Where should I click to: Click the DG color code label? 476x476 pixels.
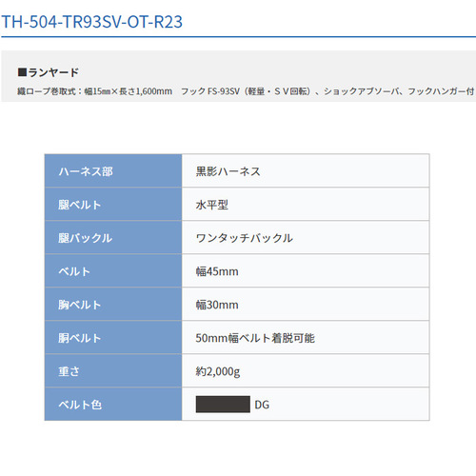[x=262, y=405]
